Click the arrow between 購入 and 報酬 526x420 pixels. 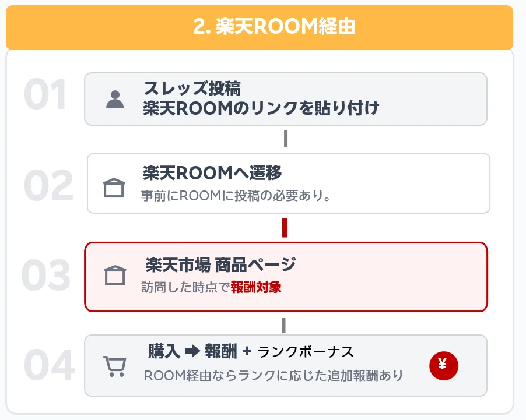pos(192,351)
